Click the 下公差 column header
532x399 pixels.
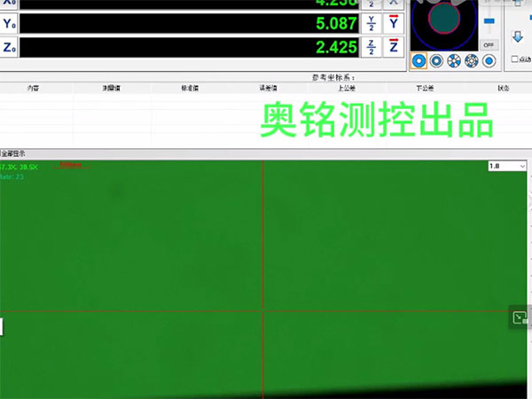pyautogui.click(x=425, y=88)
